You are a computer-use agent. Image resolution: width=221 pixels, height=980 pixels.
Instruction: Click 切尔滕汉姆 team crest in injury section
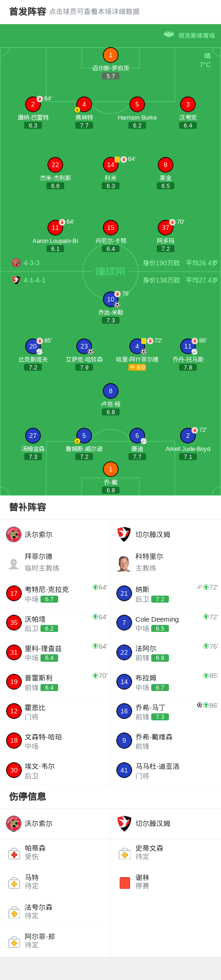coord(124,823)
